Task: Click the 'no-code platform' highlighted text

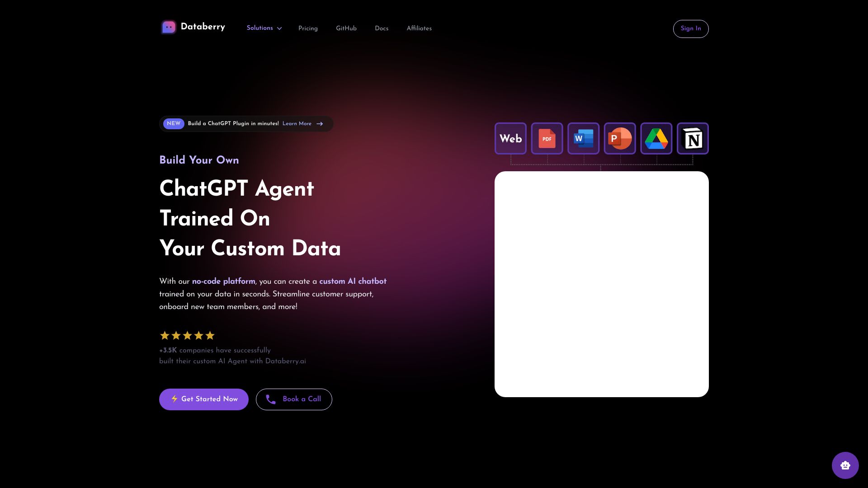Action: pyautogui.click(x=223, y=281)
